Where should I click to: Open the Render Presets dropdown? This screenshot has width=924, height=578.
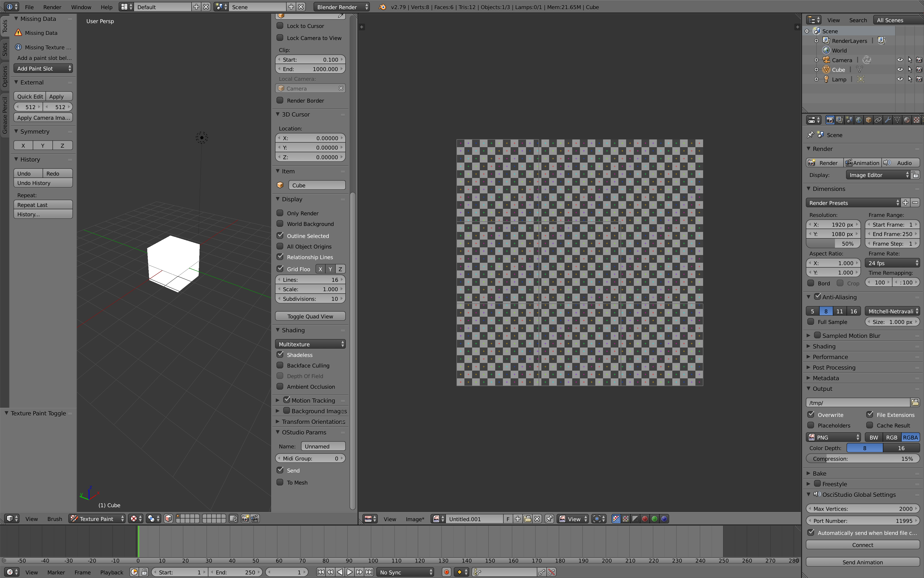(x=853, y=203)
